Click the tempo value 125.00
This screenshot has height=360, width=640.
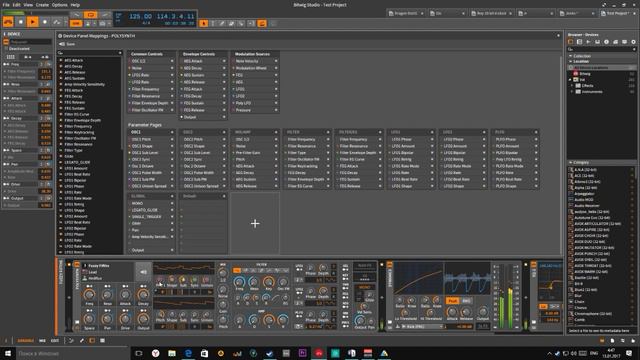point(140,16)
